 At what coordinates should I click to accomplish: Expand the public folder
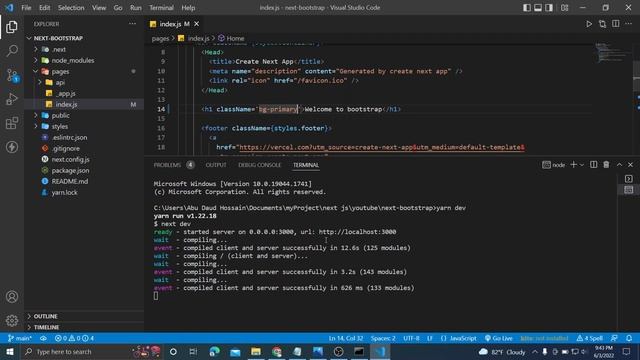[x=36, y=115]
